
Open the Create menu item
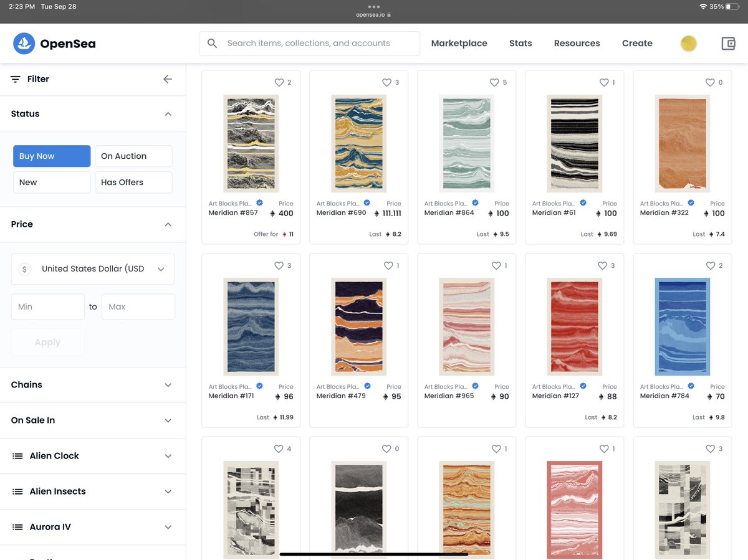(x=637, y=44)
